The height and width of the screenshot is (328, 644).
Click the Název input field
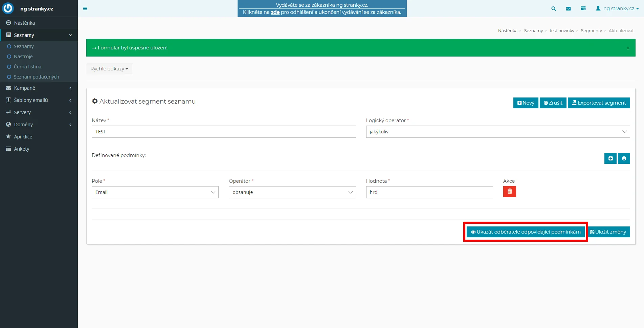point(223,132)
